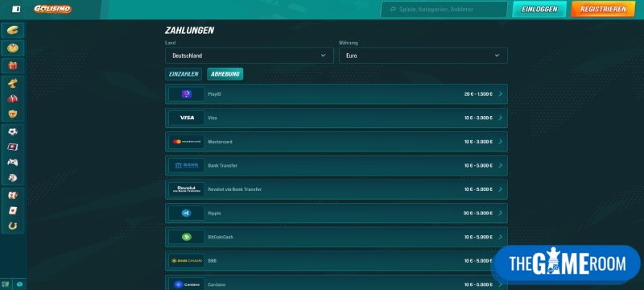Screen dimensions: 644x290
Task: Click the BNB Chain logo
Action: pyautogui.click(x=187, y=261)
